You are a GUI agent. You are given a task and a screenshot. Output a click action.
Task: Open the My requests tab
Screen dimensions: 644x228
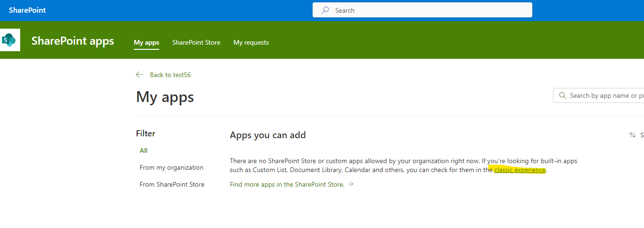[x=251, y=42]
